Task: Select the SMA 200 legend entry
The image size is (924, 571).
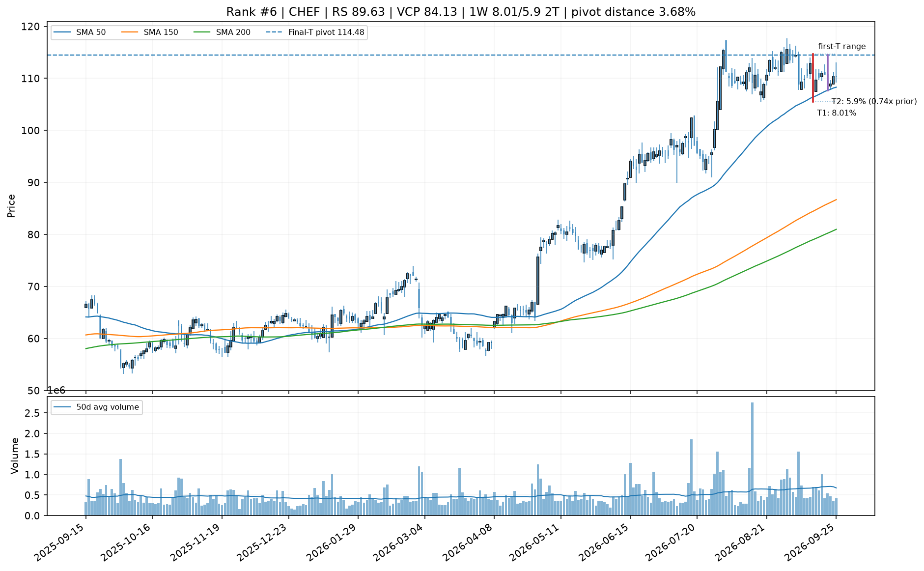Action: (x=222, y=32)
